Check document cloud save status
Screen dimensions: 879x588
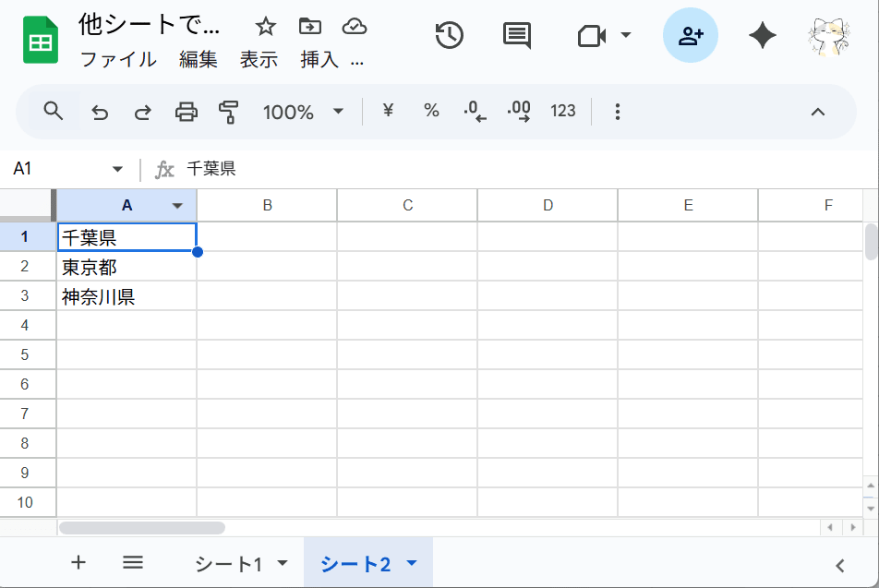click(354, 27)
